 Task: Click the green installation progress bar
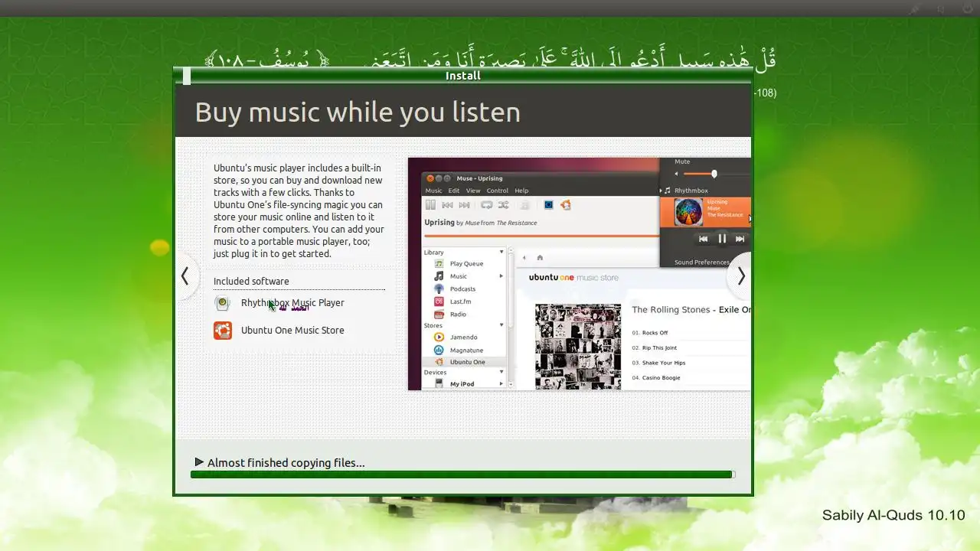(462, 474)
